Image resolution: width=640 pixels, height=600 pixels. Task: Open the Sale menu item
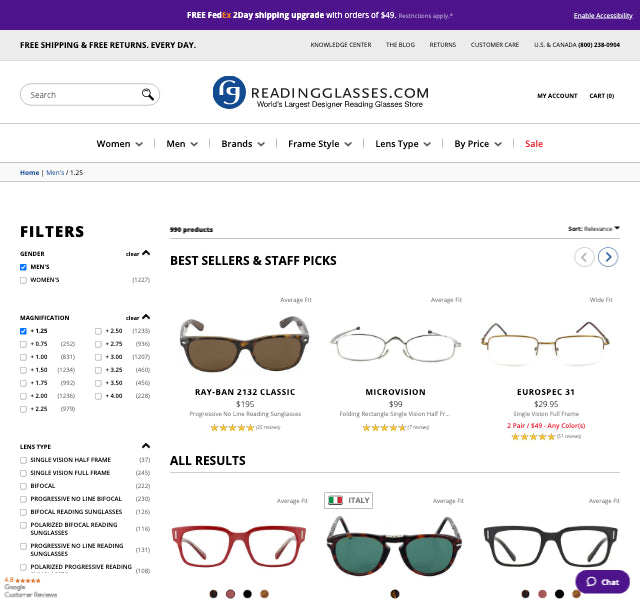click(x=534, y=144)
